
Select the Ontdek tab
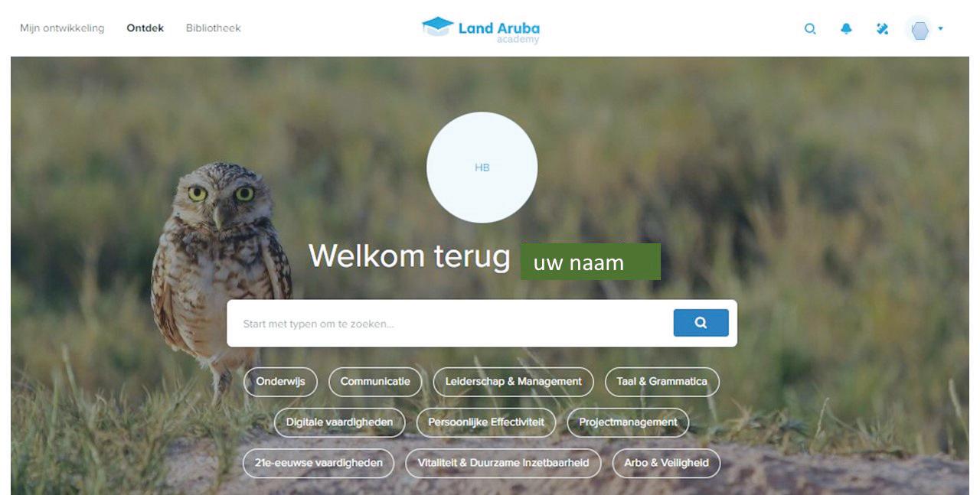[145, 28]
